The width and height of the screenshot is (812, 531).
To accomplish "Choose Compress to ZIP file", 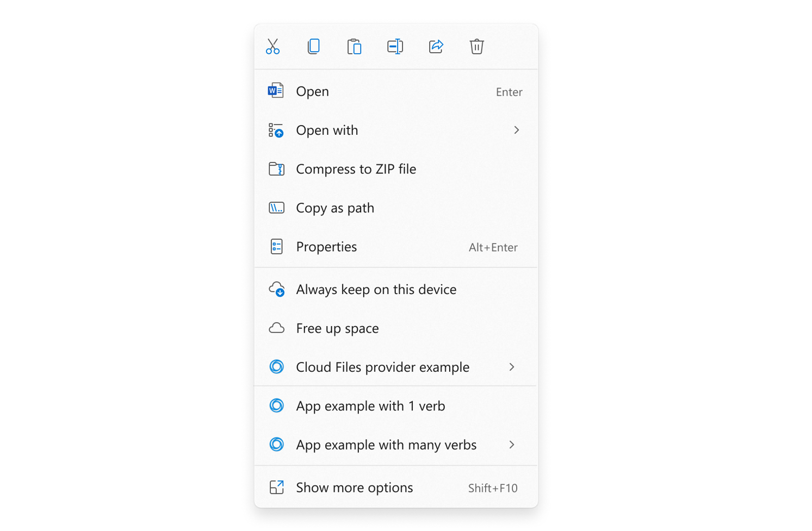I will click(396, 169).
